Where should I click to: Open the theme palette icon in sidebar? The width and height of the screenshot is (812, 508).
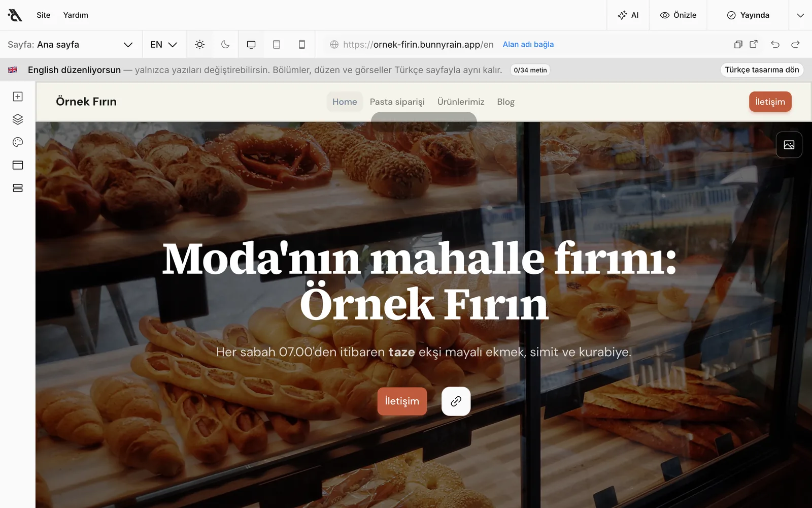[x=18, y=142]
